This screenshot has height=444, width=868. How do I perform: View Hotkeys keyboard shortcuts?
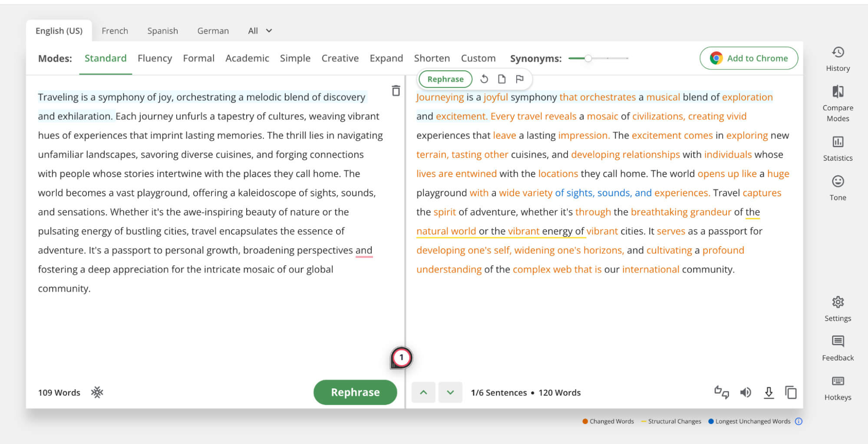pyautogui.click(x=838, y=388)
